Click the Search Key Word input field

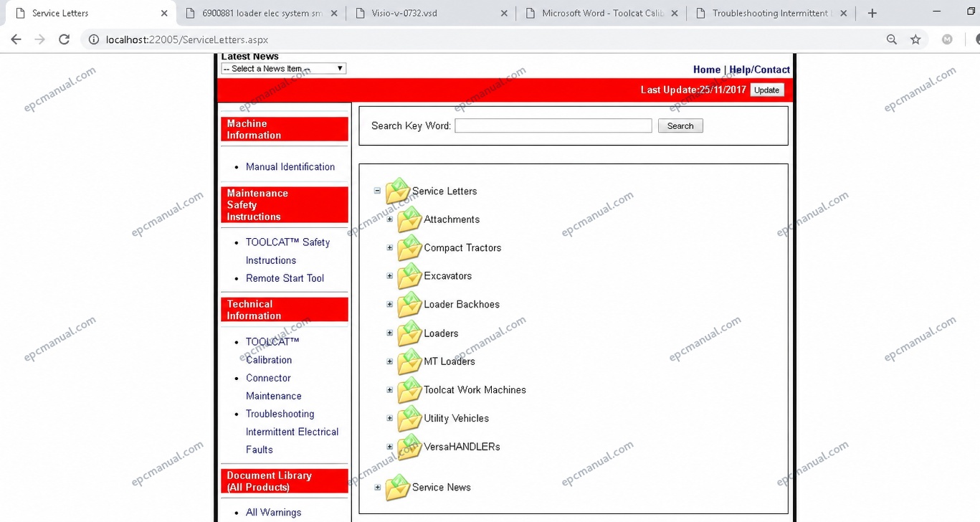click(553, 126)
